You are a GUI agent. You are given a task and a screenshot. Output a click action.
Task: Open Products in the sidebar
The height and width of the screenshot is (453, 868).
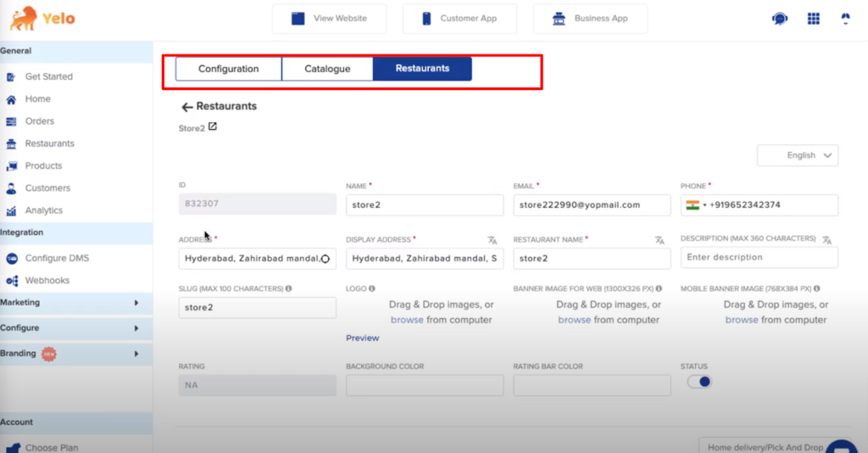click(x=43, y=166)
